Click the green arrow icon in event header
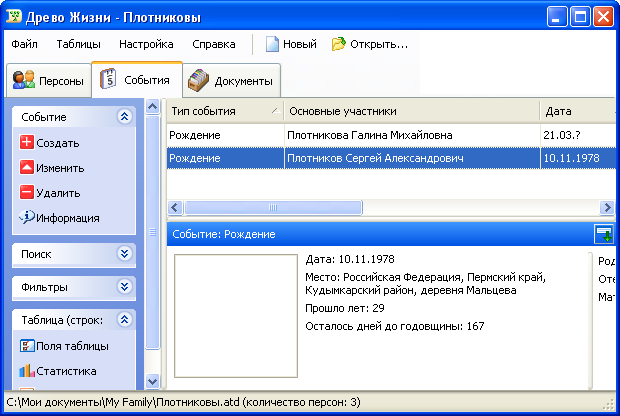The height and width of the screenshot is (416, 620). pyautogui.click(x=603, y=234)
